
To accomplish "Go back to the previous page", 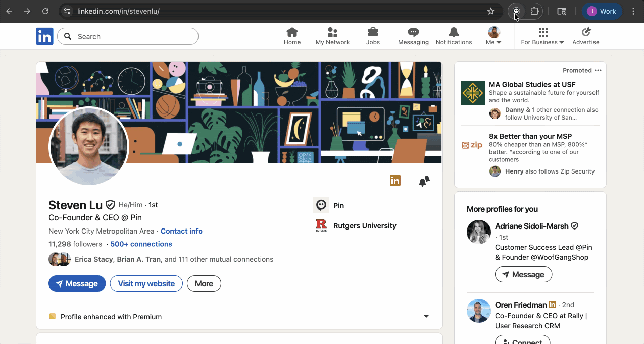I will tap(9, 11).
